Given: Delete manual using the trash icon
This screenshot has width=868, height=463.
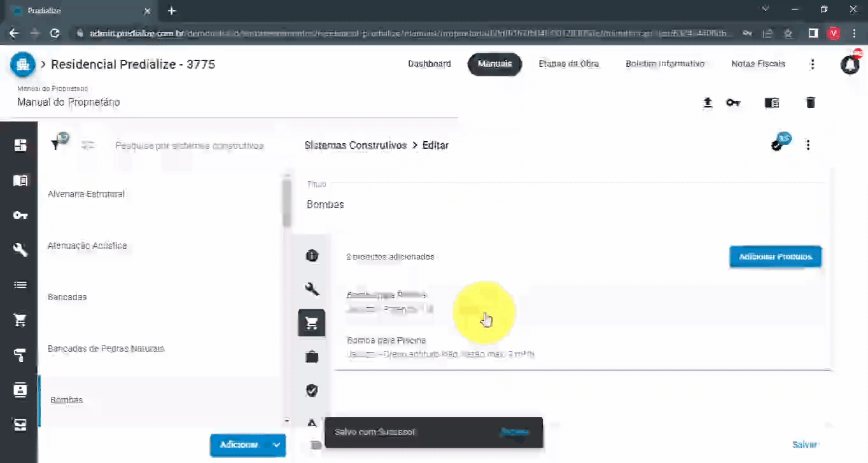Looking at the screenshot, I should tap(810, 102).
